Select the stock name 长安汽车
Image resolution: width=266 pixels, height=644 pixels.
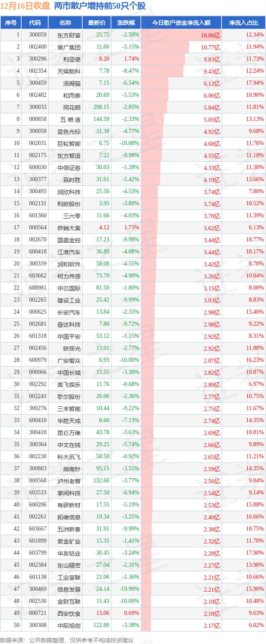69,312
